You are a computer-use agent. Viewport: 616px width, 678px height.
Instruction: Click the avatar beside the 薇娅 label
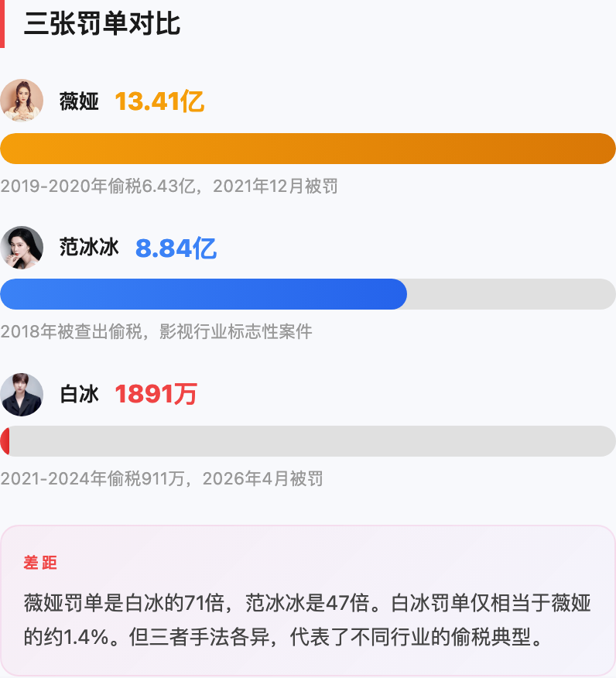(22, 101)
